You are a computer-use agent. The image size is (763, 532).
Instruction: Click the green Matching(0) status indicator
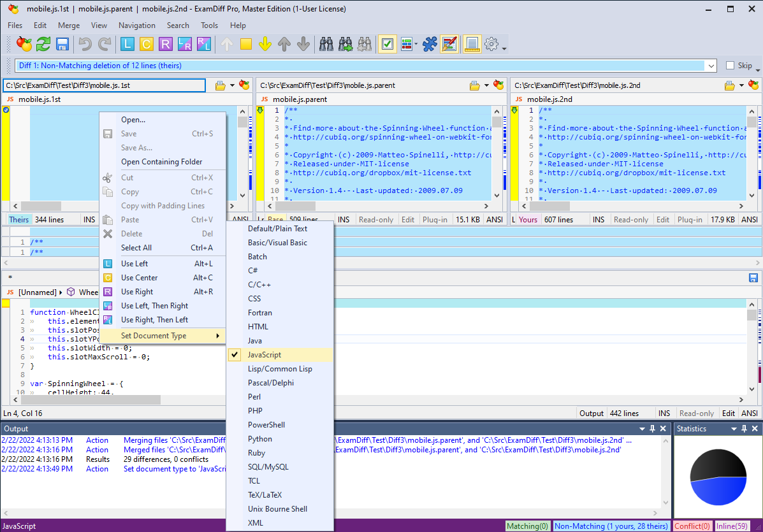click(528, 526)
